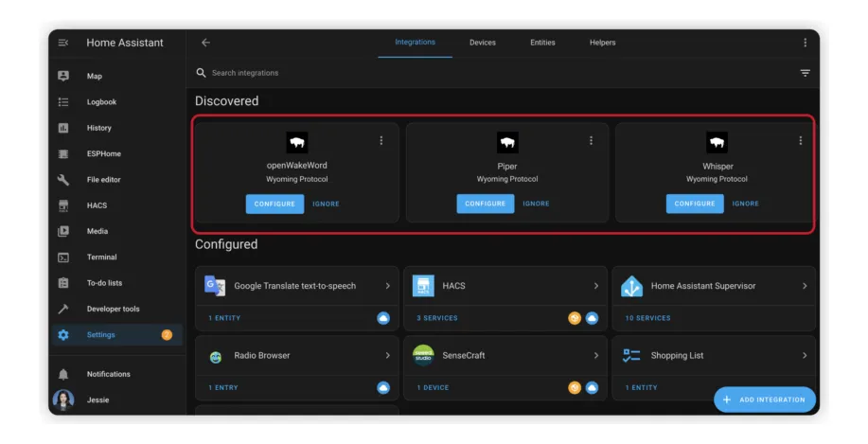Open Whisper card's three-dot menu
The image size is (868, 444).
point(801,141)
